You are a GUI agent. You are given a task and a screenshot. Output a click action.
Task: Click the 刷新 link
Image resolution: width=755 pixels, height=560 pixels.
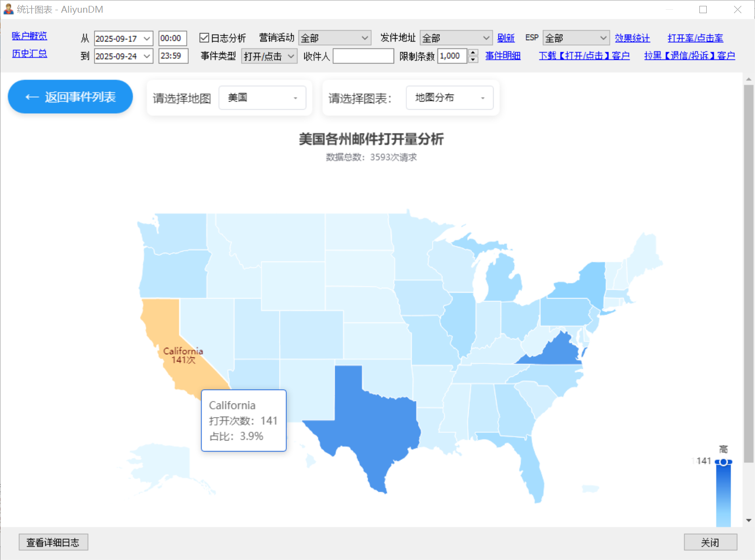pyautogui.click(x=506, y=38)
